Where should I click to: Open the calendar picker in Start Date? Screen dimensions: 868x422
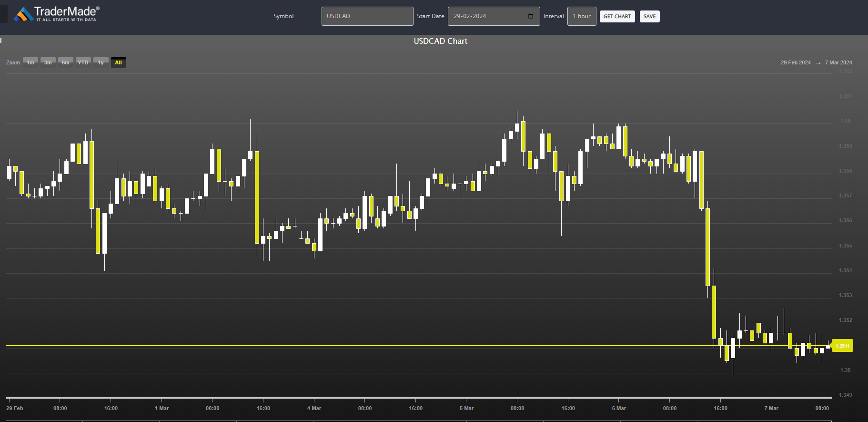[x=531, y=16]
